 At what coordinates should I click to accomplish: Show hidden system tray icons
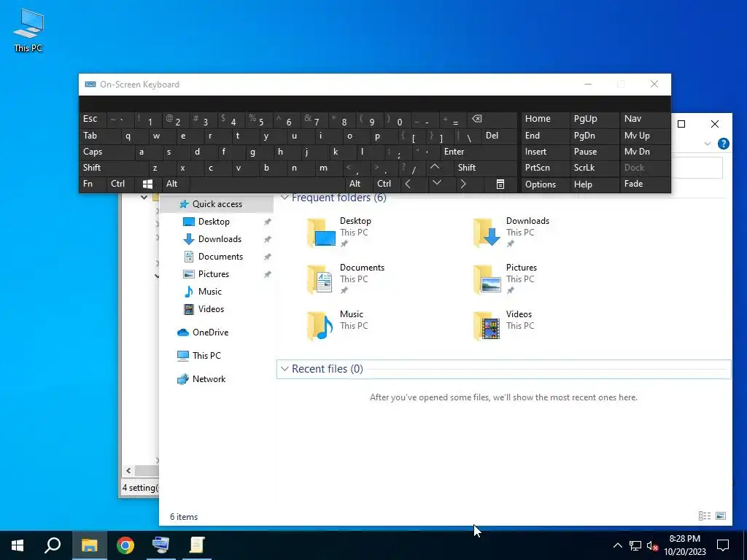617,545
